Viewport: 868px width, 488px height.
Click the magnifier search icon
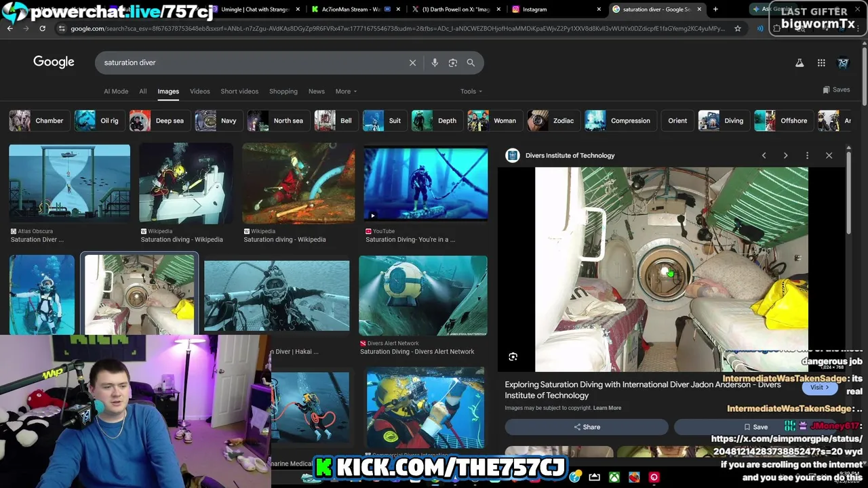click(471, 62)
